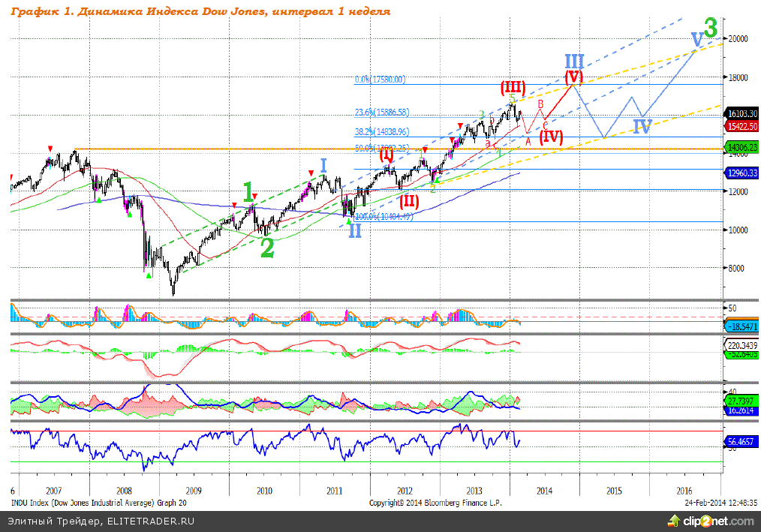Click the blue wave IV label
Image resolution: width=761 pixels, height=532 pixels.
coord(642,126)
